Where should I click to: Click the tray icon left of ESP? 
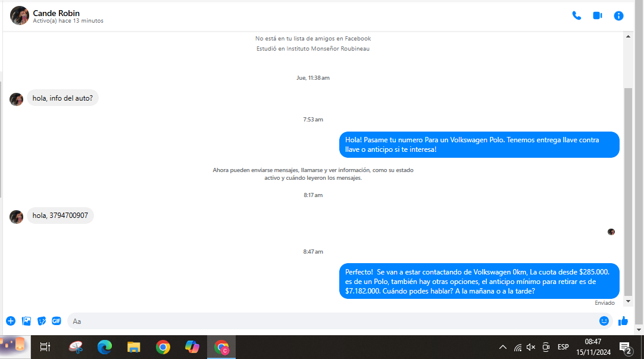click(x=546, y=347)
